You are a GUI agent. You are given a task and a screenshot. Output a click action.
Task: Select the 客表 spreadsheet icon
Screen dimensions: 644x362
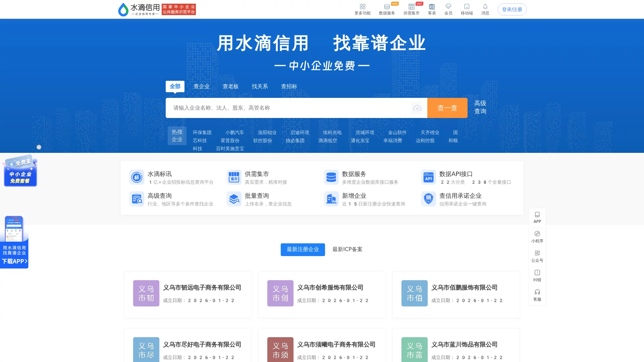pyautogui.click(x=432, y=8)
